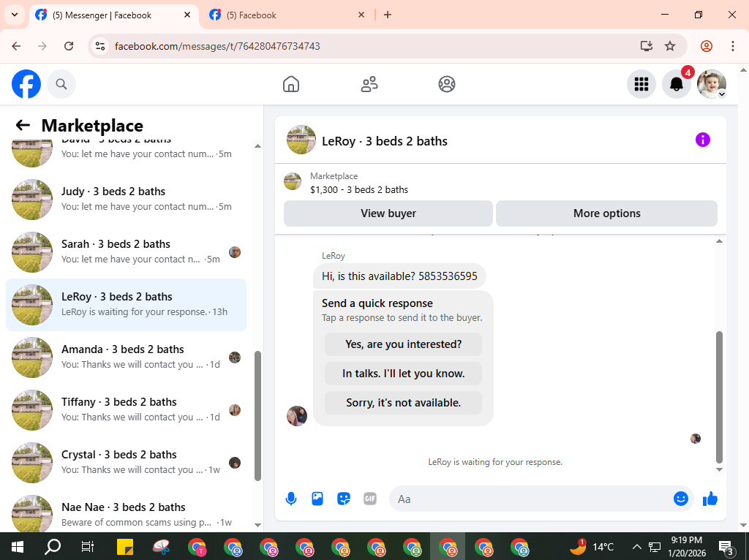Switch to the "(5) Messenger | Facebook" tab

click(x=115, y=15)
